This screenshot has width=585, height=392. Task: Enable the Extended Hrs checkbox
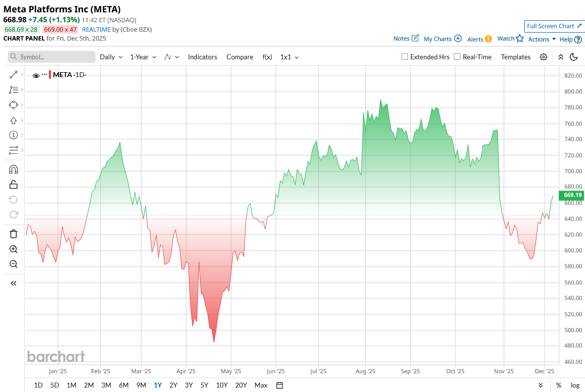(x=405, y=57)
